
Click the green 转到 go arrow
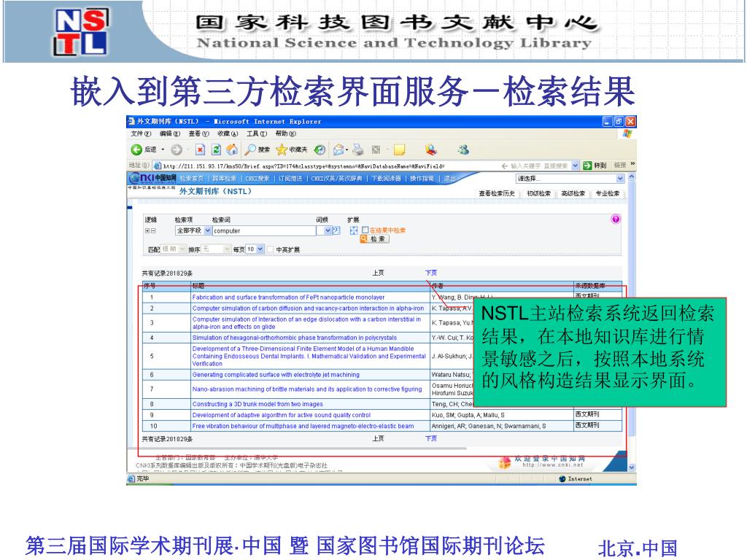[587, 166]
